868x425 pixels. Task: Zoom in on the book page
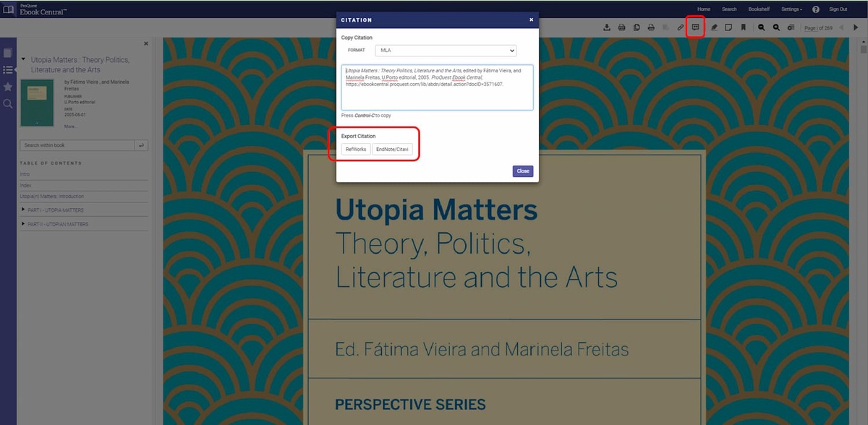click(x=775, y=27)
